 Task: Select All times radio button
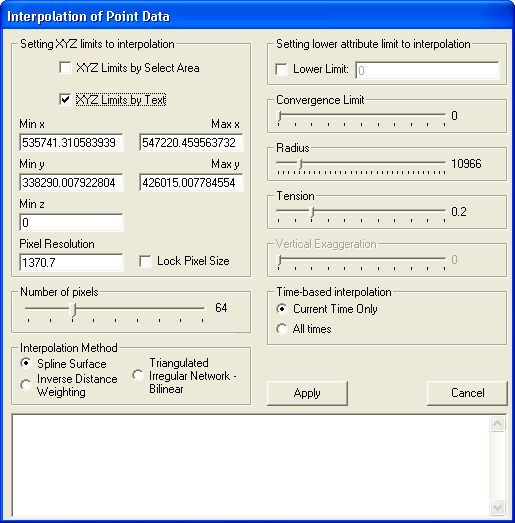[282, 329]
